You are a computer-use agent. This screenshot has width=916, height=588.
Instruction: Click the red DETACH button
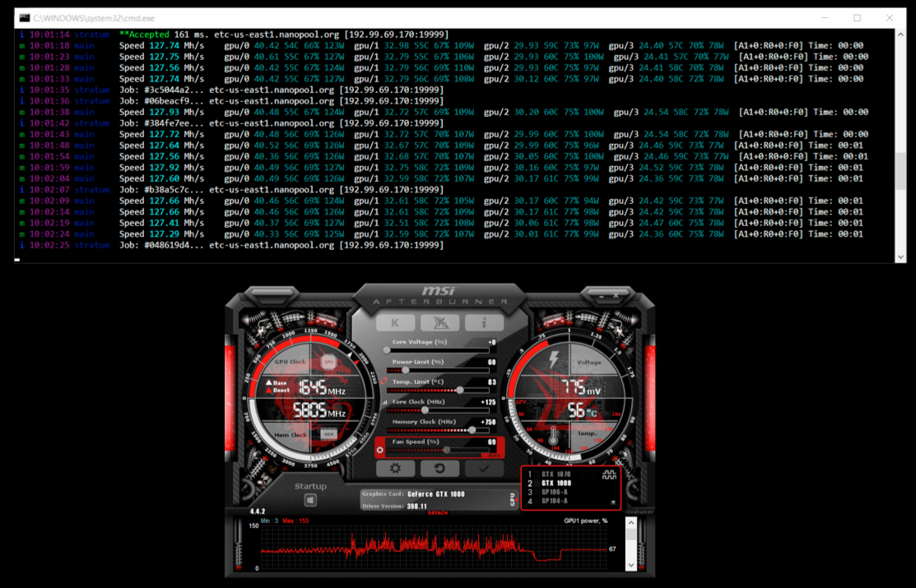click(437, 512)
